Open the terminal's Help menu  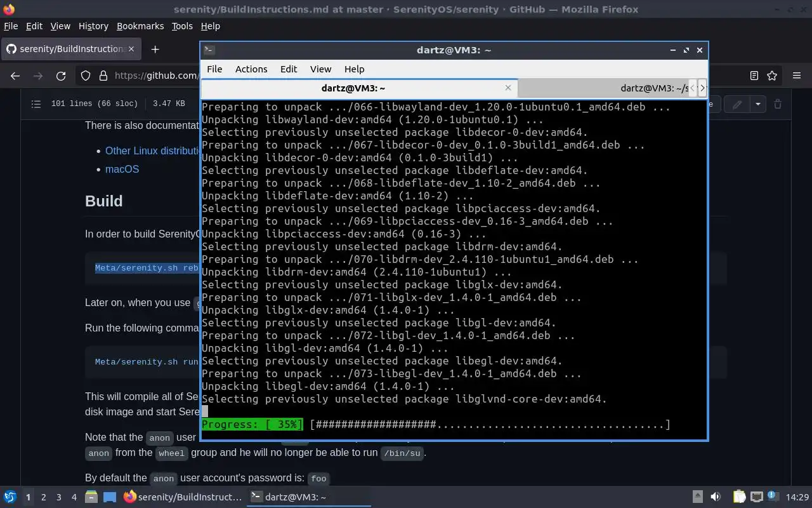click(x=354, y=69)
